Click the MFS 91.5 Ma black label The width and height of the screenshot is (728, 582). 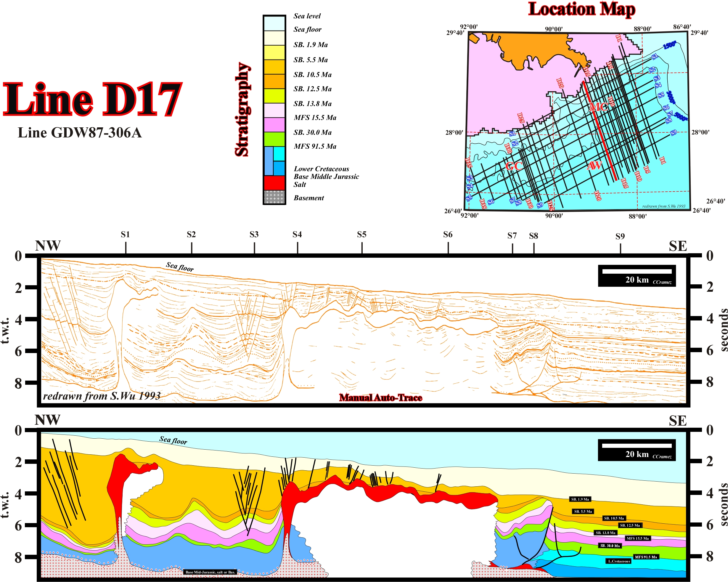[x=646, y=557]
